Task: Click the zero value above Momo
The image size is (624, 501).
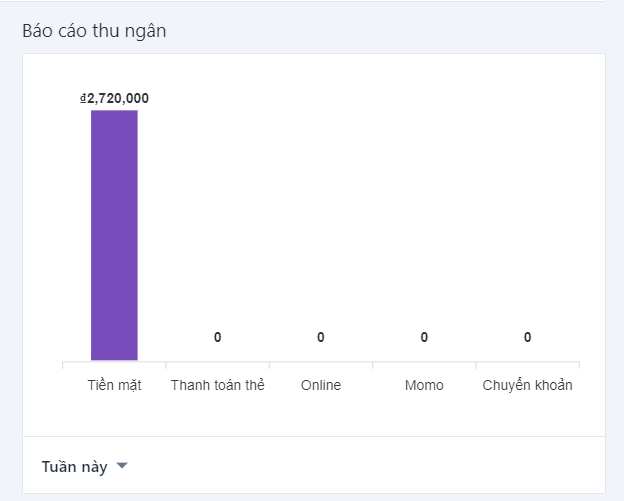Action: 424,337
